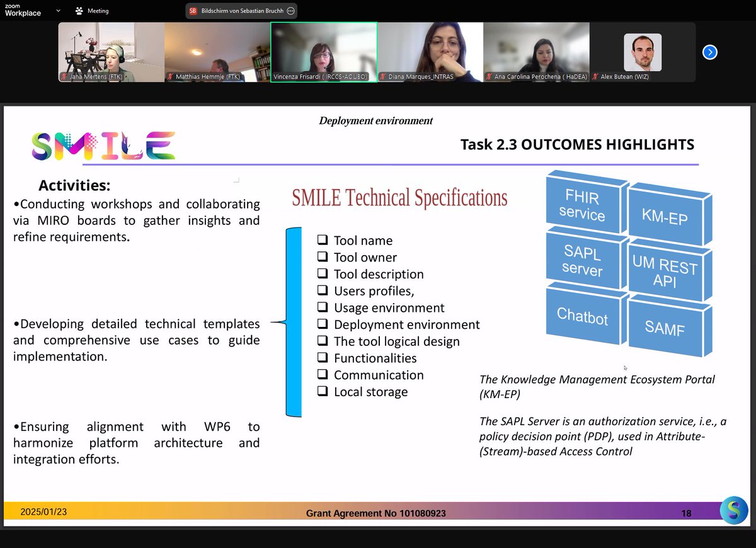Click the checkbox next to Usage environment
Viewport: 756px width, 548px height.
(322, 307)
